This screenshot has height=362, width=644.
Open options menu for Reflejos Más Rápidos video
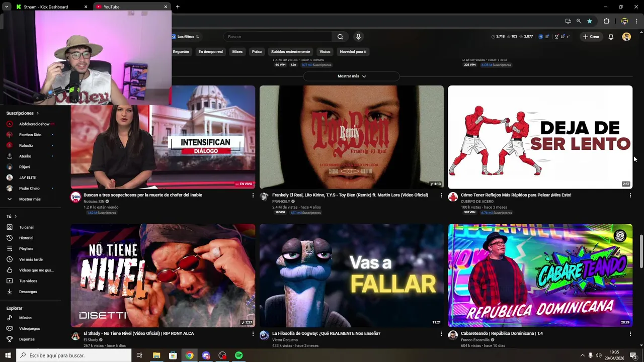tap(630, 195)
